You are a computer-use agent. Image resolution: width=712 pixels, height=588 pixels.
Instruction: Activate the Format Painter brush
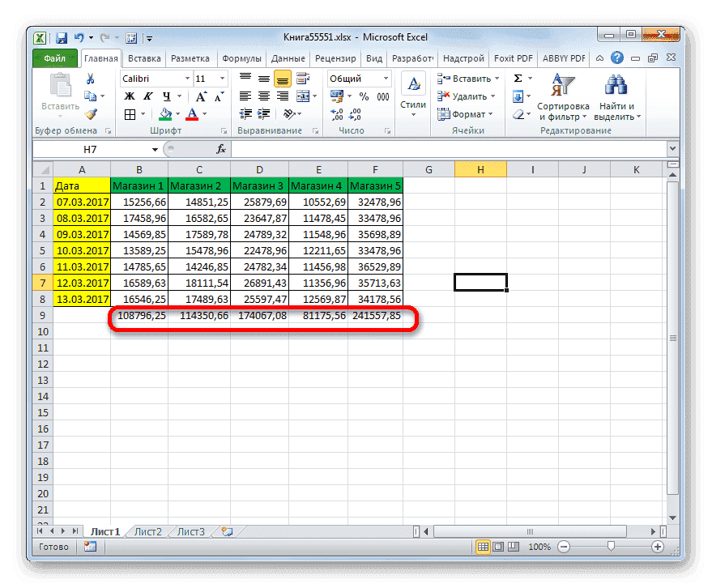(x=90, y=113)
